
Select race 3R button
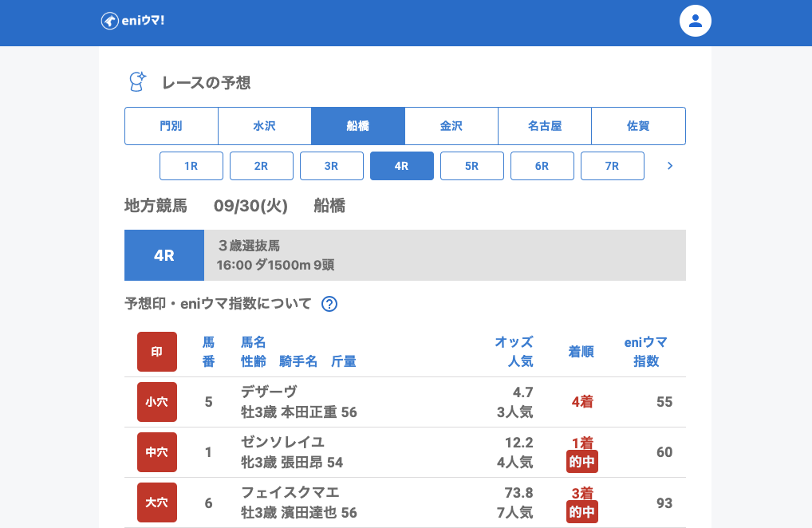tap(332, 166)
